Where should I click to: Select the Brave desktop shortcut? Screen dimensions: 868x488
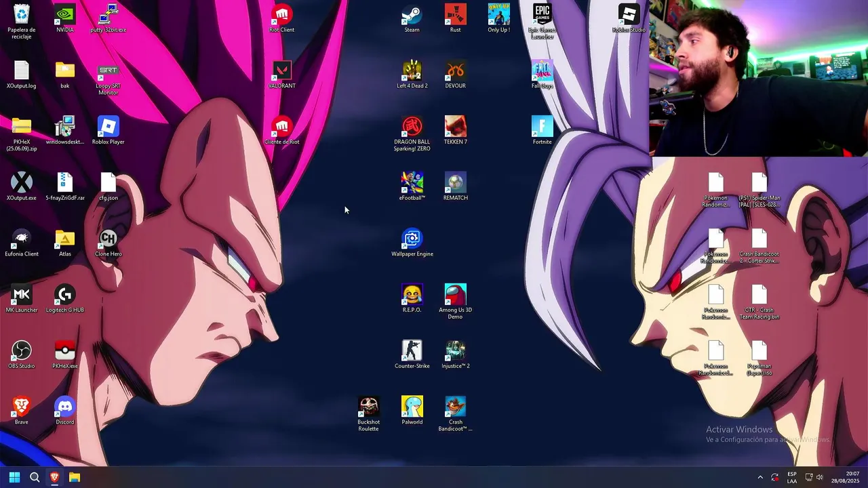pyautogui.click(x=22, y=411)
